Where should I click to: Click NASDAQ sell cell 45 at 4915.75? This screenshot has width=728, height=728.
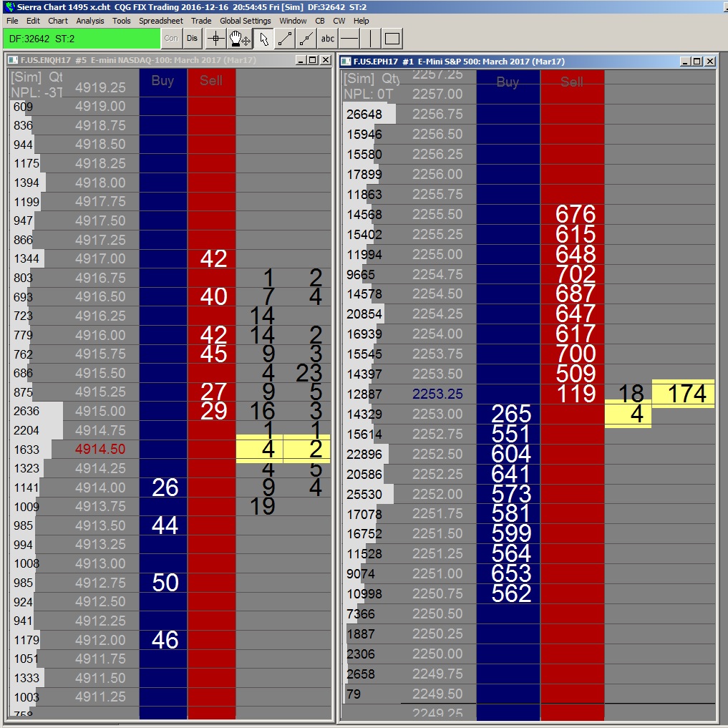(x=212, y=354)
